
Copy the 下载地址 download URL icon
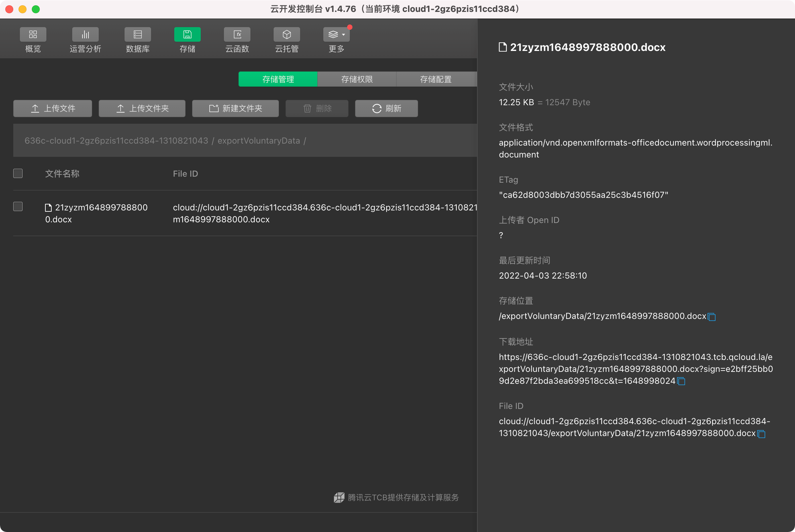tap(681, 381)
